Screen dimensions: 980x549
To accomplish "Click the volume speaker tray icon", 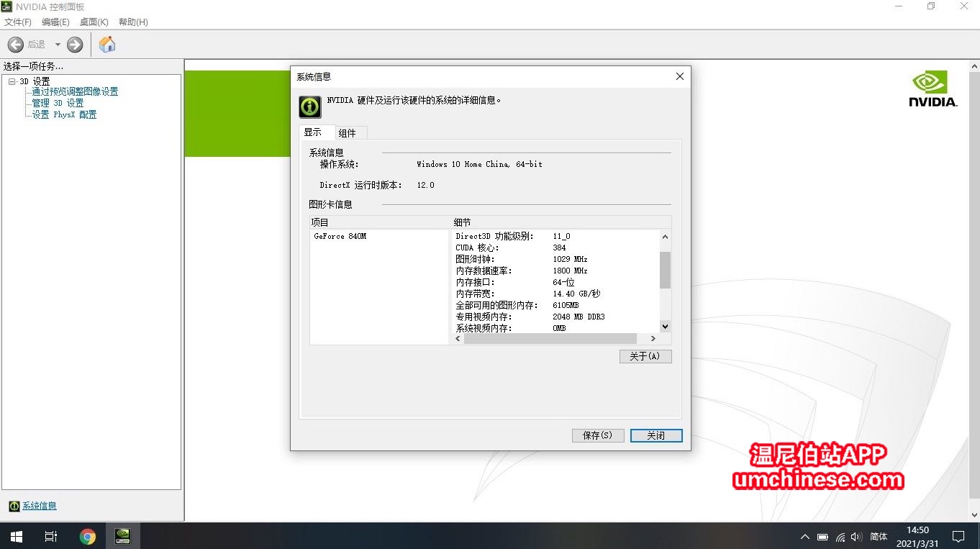I will tap(856, 537).
